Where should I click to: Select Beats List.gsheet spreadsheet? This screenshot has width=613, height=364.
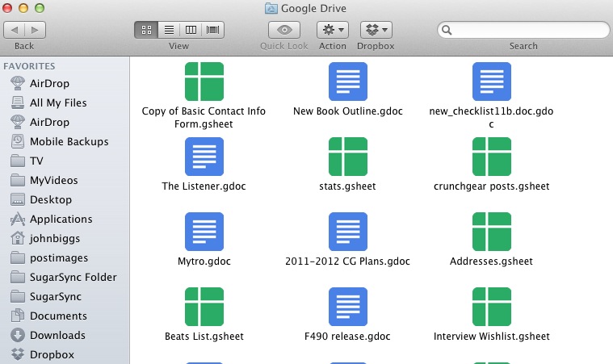click(204, 307)
